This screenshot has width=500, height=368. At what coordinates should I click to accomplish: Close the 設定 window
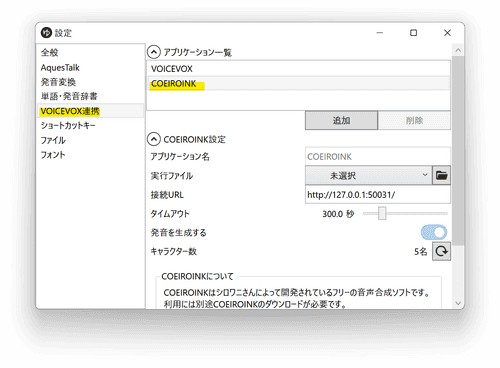tap(447, 33)
